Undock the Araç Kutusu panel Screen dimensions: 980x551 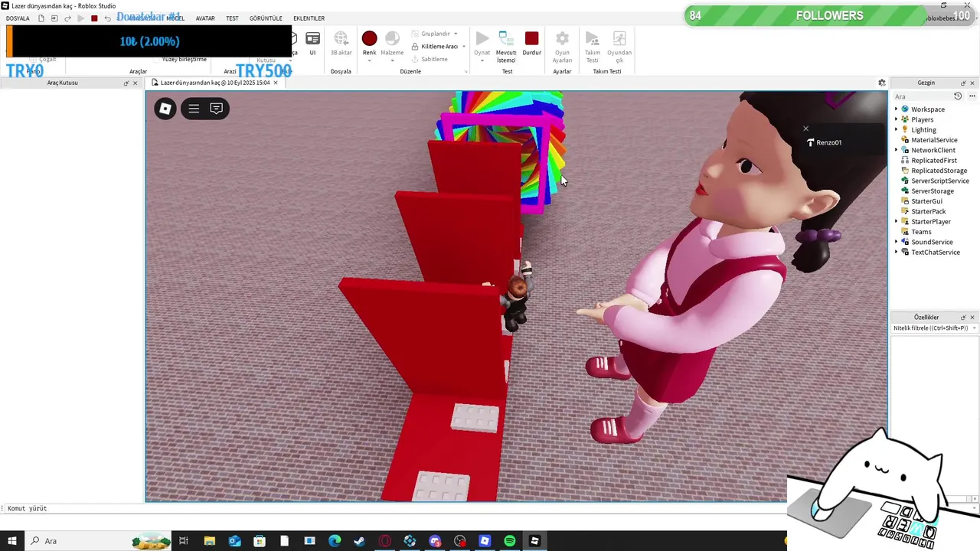coord(126,83)
